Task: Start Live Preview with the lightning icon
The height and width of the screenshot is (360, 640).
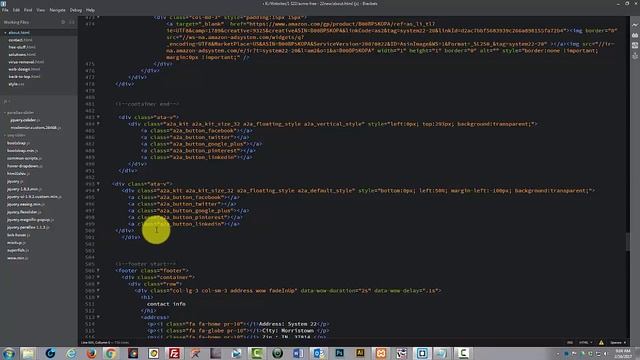Action: click(x=635, y=25)
